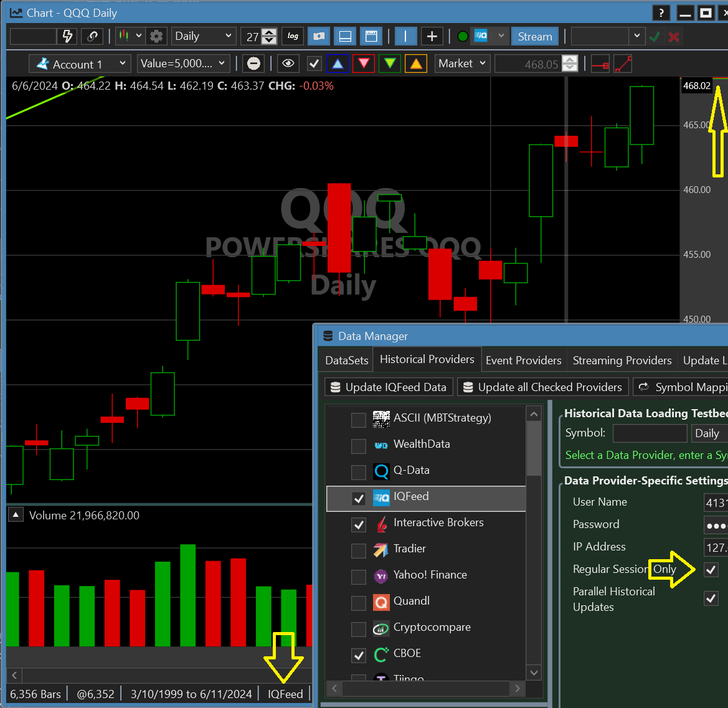Click the log scale toggle button

(293, 36)
